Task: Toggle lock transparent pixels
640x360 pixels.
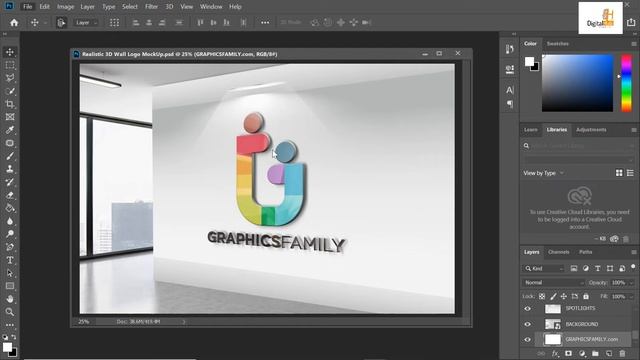Action: point(542,296)
